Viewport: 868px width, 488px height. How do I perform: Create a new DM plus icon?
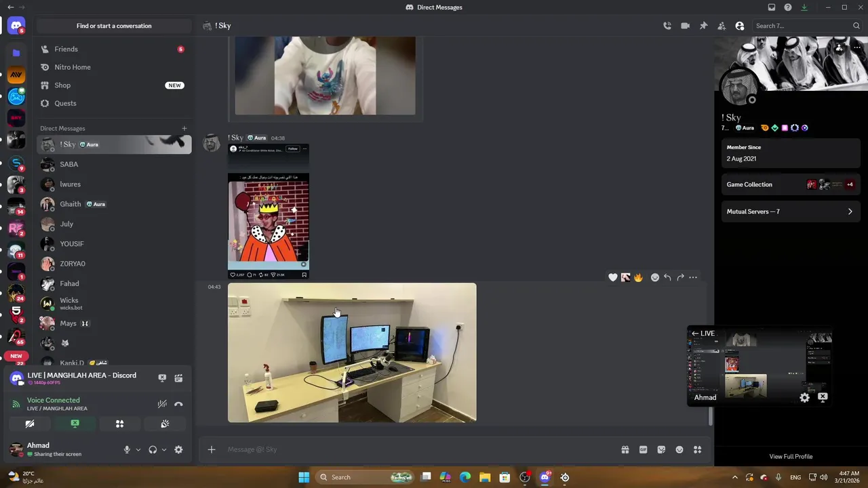[x=184, y=128]
